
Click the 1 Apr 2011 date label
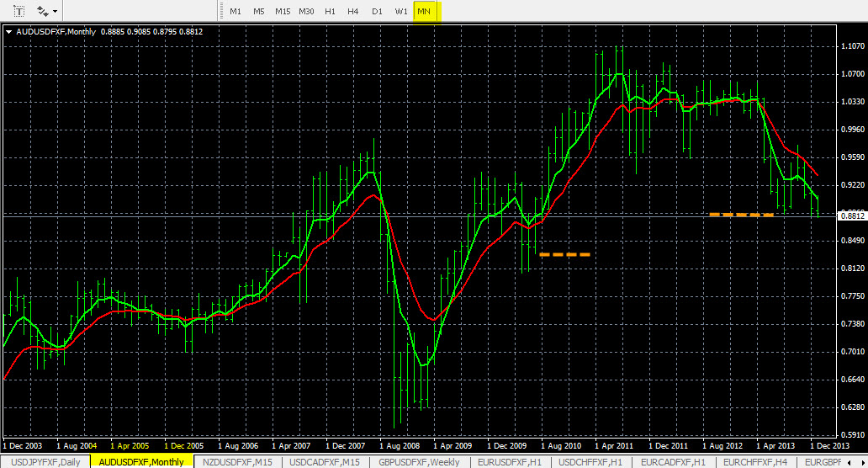pyautogui.click(x=614, y=446)
